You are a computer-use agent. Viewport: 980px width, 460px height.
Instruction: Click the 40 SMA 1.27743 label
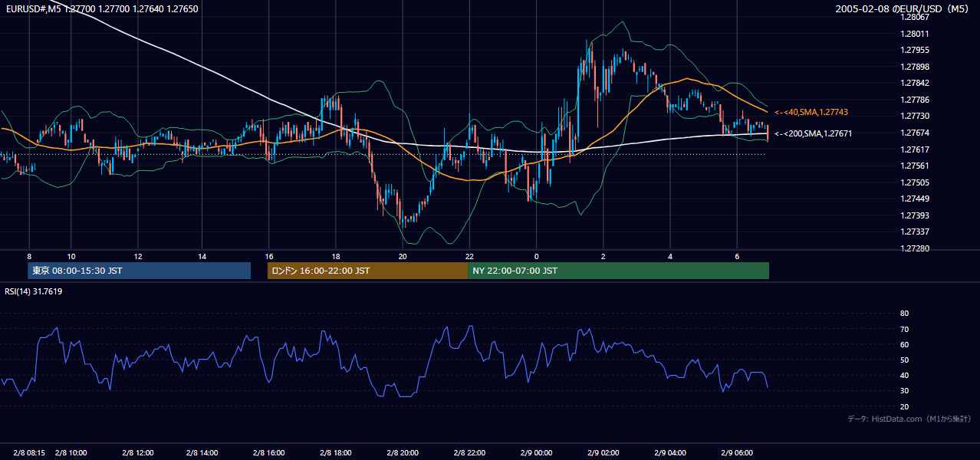[x=811, y=113]
